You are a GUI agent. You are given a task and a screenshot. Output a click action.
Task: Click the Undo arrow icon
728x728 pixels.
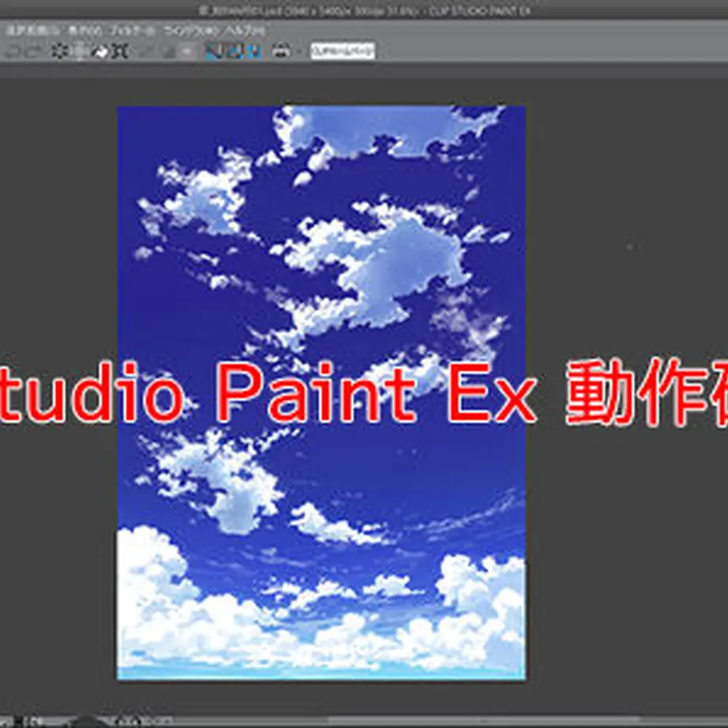tap(13, 51)
